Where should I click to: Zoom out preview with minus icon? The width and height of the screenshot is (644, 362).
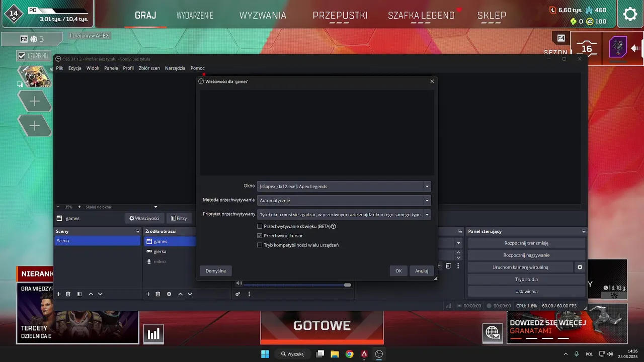tap(58, 207)
